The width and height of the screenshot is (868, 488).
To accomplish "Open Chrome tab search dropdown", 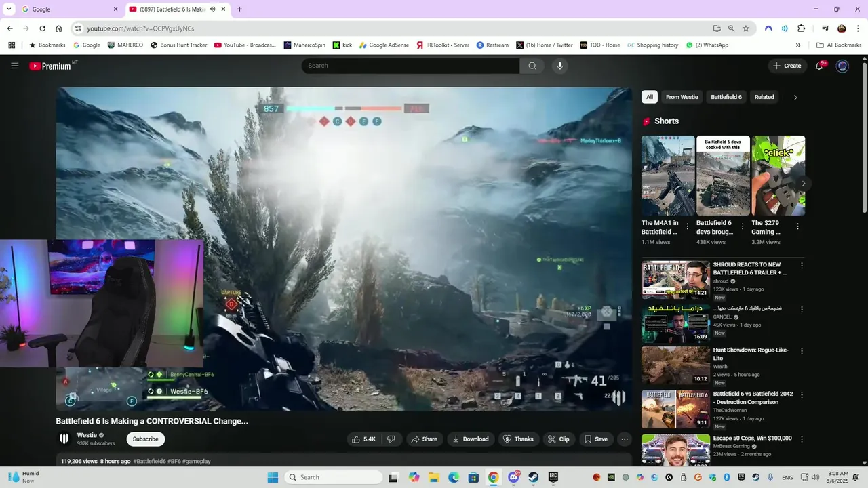I will (x=9, y=9).
